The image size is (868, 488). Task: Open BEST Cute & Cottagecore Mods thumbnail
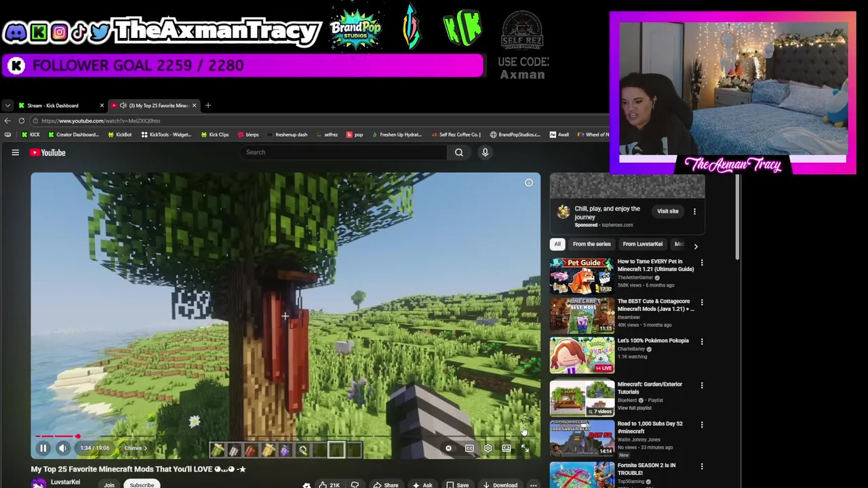[x=582, y=315]
